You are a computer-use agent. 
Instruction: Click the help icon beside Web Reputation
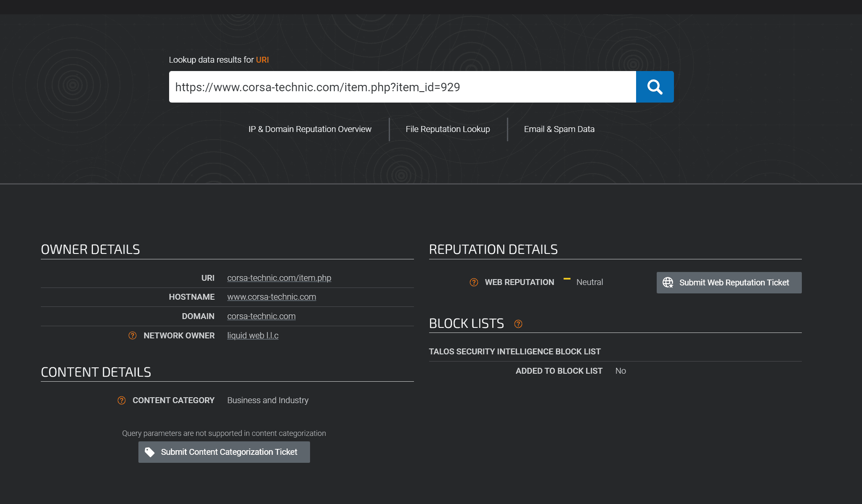click(x=474, y=282)
